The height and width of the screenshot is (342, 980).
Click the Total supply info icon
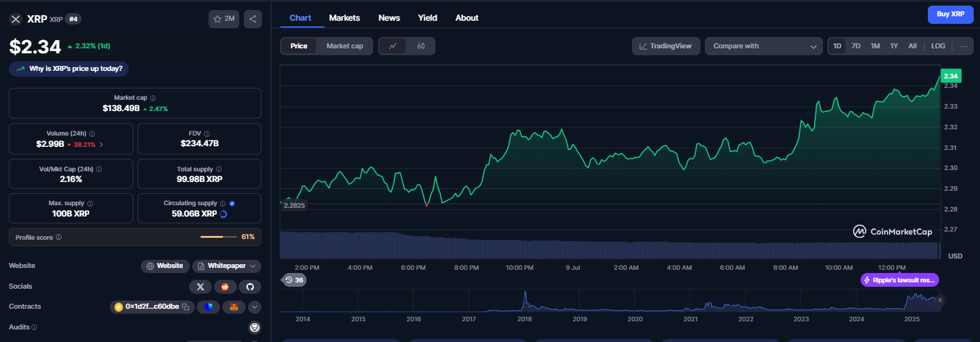[x=219, y=169]
